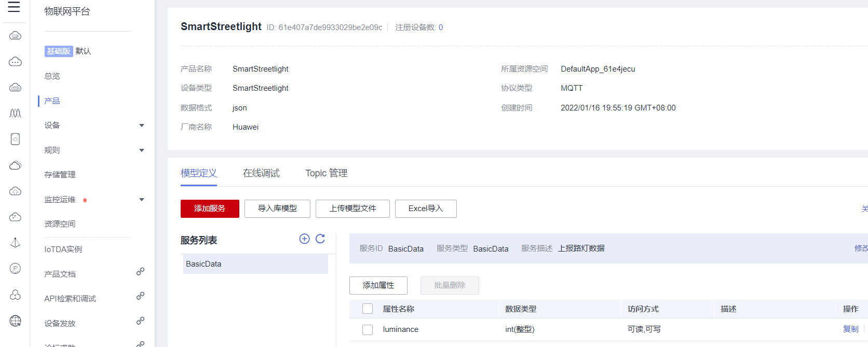Click the plain cloud outline icon
The image size is (868, 347).
coord(16,165)
